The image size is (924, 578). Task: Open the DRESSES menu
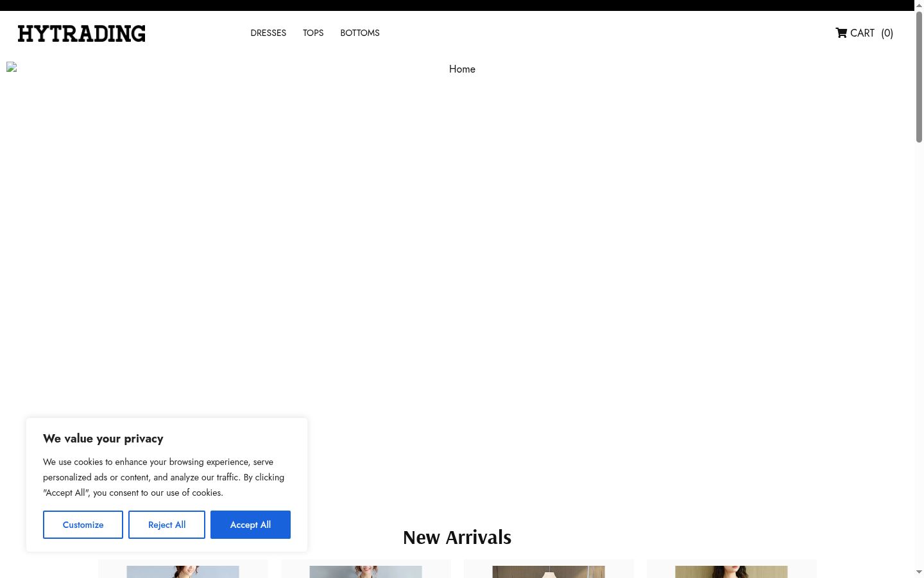click(x=268, y=33)
